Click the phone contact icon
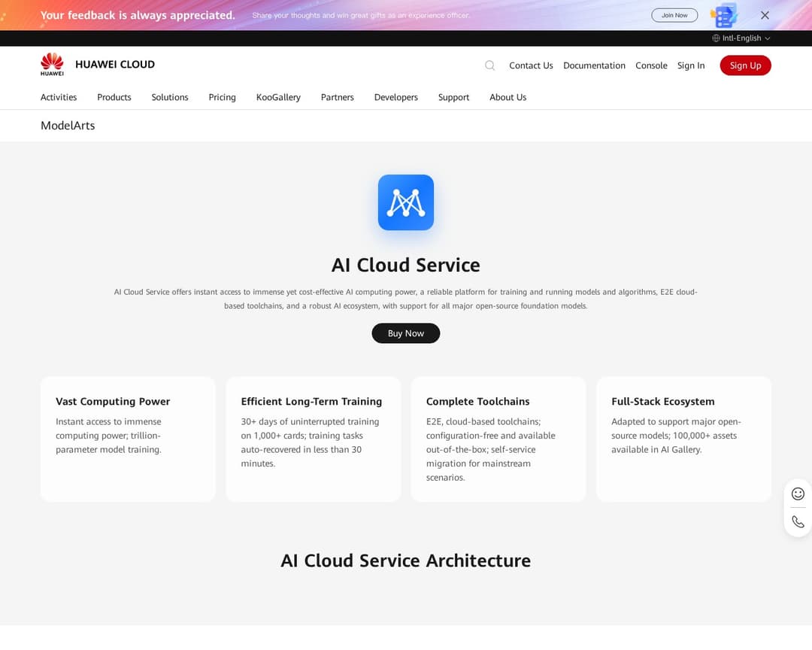The image size is (812, 650). click(x=798, y=521)
